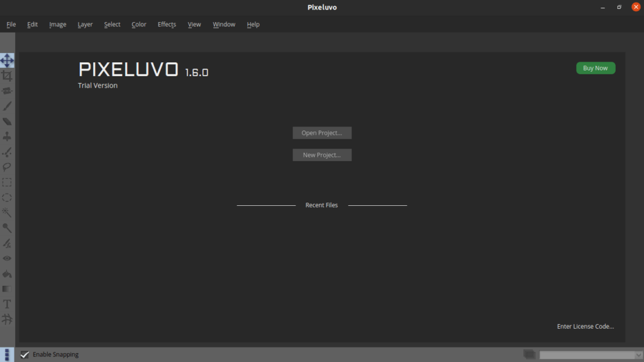The height and width of the screenshot is (362, 644).
Task: Click the Open Project... button
Action: click(322, 133)
